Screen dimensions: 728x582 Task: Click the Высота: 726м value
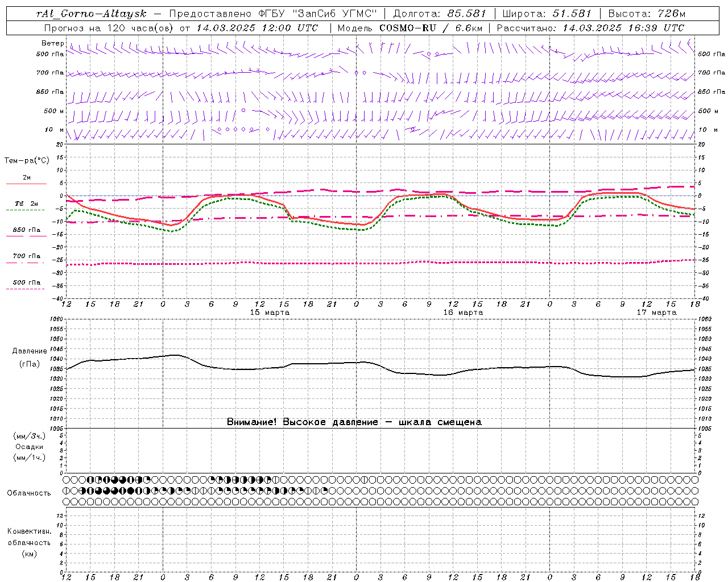pos(647,14)
